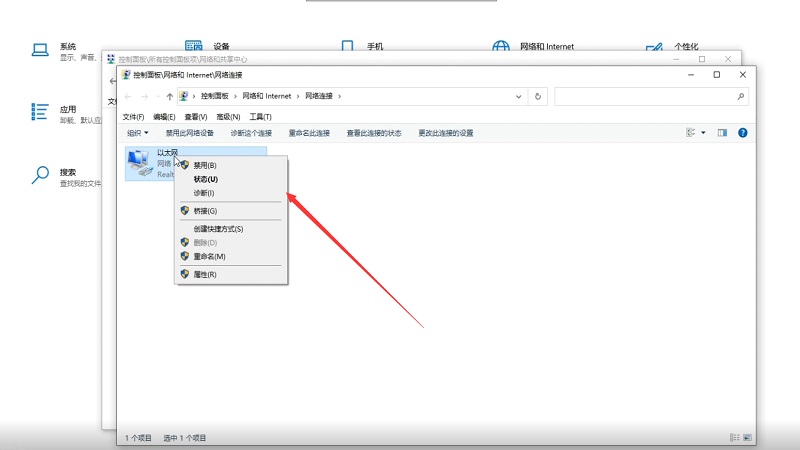Expand the 组织 dropdown
This screenshot has height=450, width=800.
[138, 133]
